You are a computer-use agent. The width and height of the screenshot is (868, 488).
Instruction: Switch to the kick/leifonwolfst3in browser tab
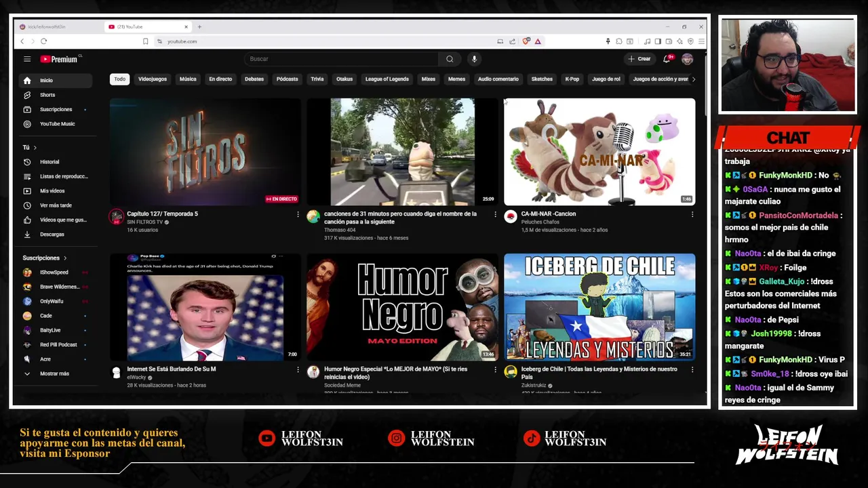pos(58,26)
